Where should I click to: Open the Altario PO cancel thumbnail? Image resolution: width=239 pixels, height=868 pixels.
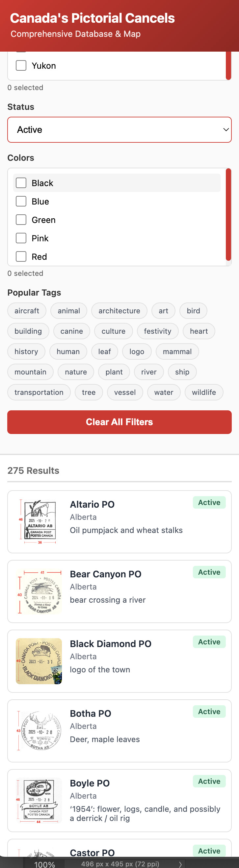click(x=39, y=521)
